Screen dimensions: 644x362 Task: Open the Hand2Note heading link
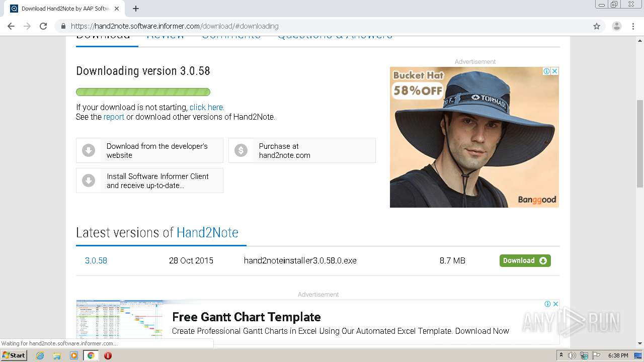point(207,233)
